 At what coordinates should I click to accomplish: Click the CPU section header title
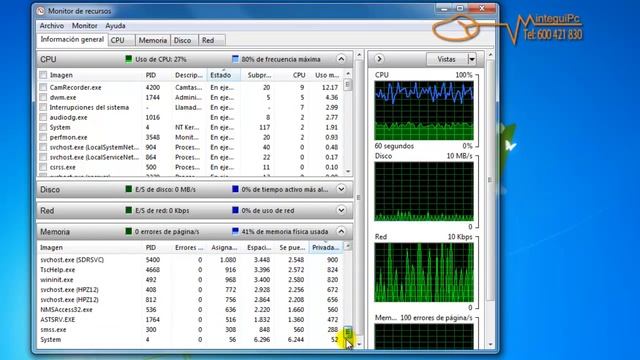(x=48, y=59)
